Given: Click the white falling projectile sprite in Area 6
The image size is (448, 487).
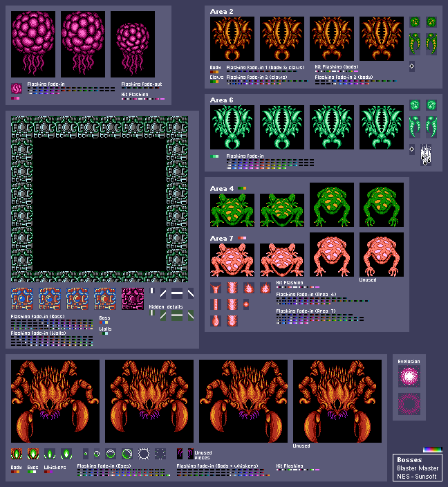Looking at the screenshot, I should point(427,155).
